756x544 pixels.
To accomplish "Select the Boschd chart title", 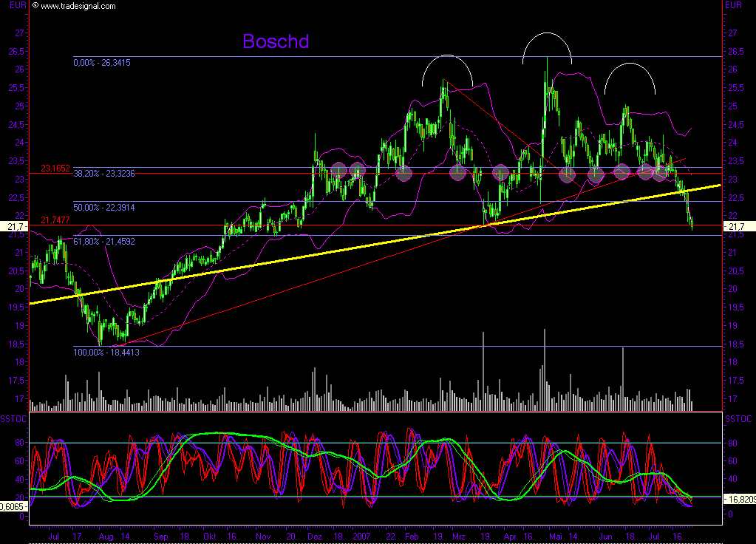I will click(276, 43).
